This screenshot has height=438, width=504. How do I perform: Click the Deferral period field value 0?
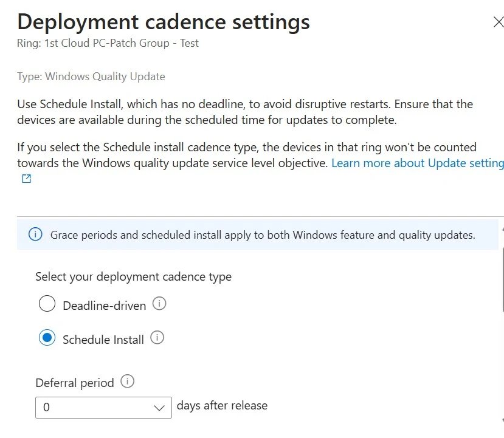pos(46,407)
